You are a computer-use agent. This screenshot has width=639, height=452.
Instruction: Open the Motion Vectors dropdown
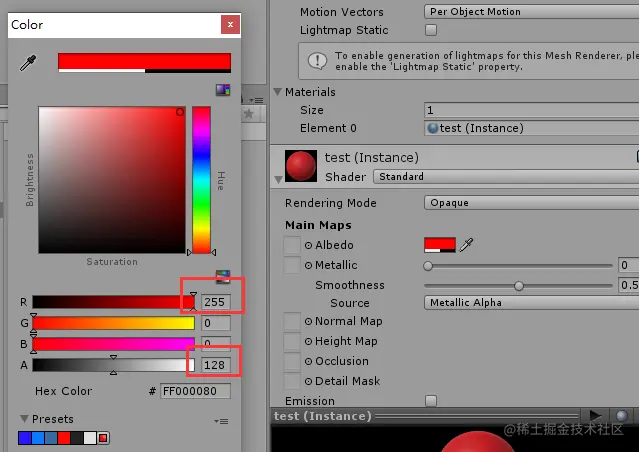coord(531,11)
